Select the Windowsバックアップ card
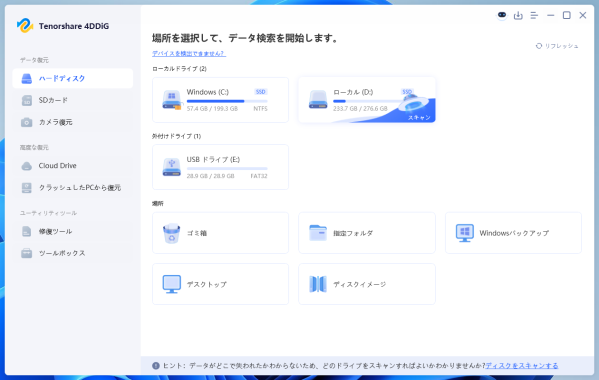Viewport: 599px width, 380px height. pyautogui.click(x=513, y=233)
